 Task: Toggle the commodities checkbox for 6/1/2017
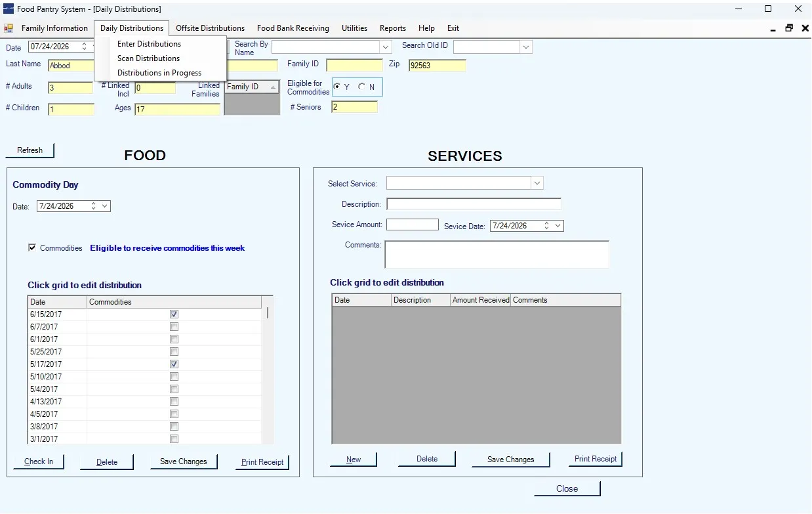[174, 339]
